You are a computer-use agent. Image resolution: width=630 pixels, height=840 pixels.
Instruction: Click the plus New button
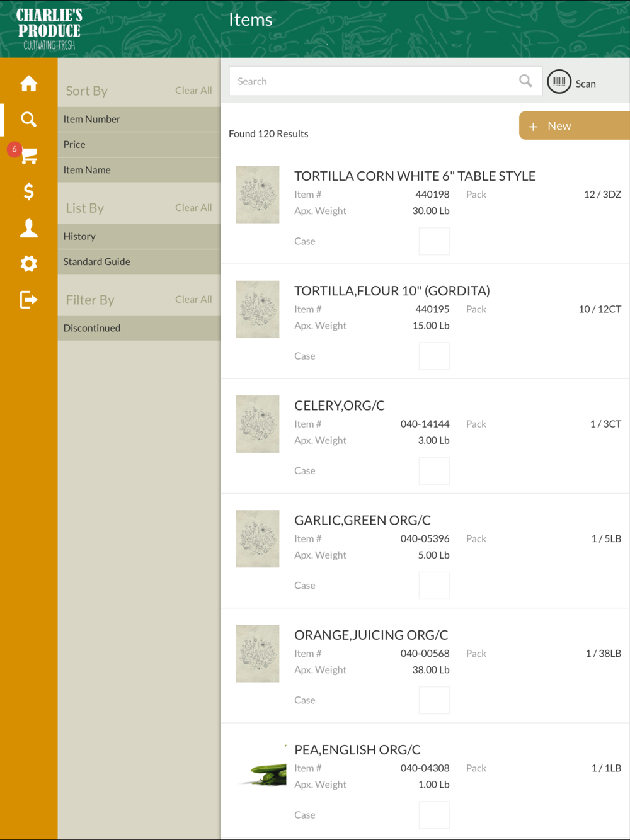pos(574,126)
